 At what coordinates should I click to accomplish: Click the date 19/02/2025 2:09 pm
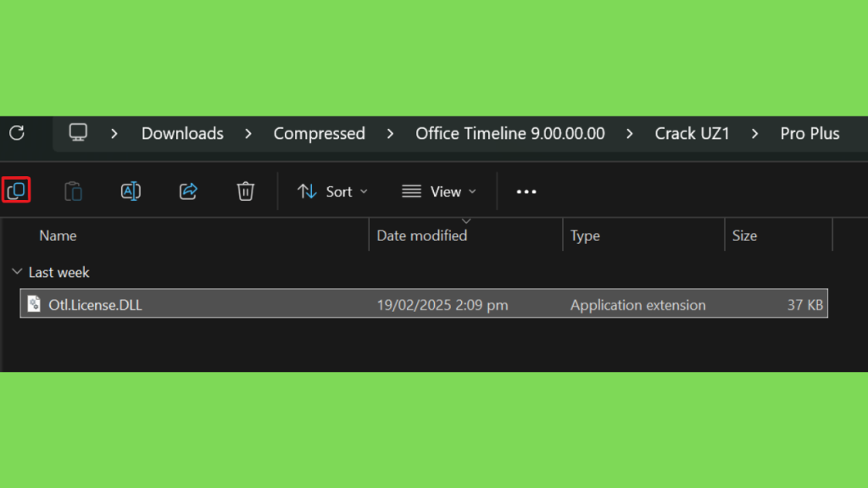click(442, 305)
